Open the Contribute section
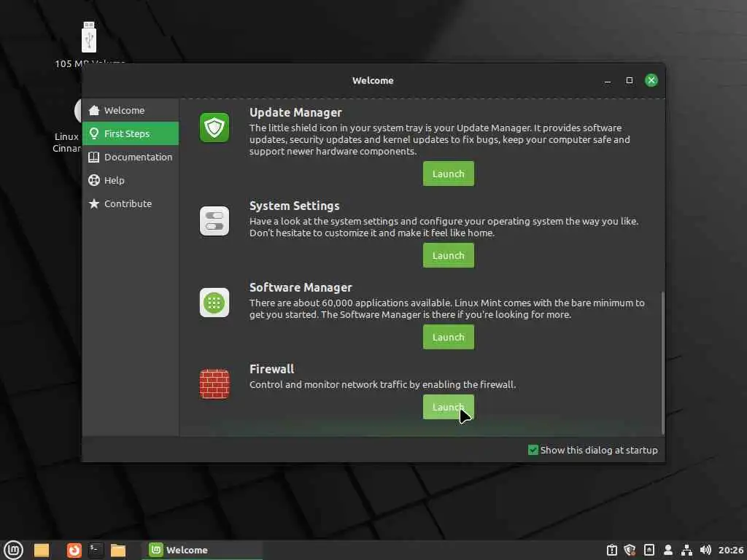 [131, 204]
